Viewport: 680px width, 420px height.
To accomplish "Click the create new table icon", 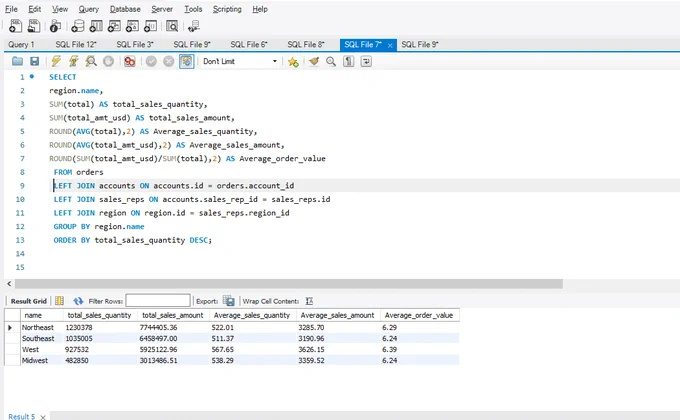I will (96, 26).
